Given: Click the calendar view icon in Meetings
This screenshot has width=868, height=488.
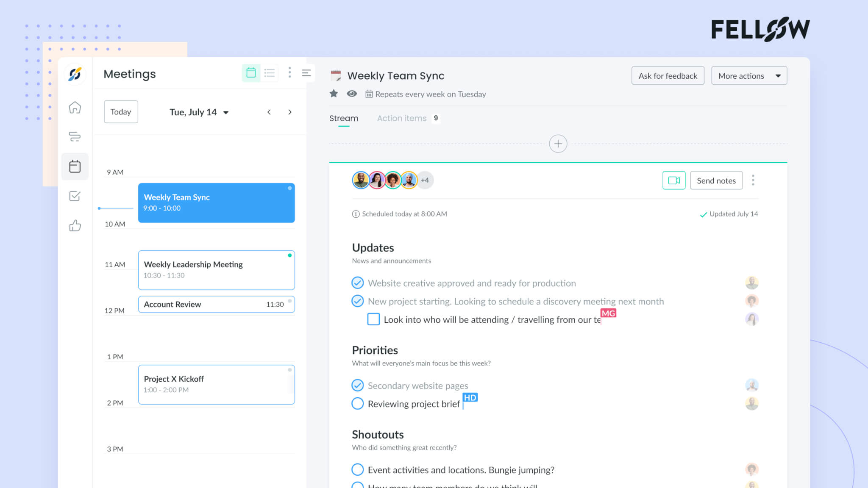Looking at the screenshot, I should 250,73.
